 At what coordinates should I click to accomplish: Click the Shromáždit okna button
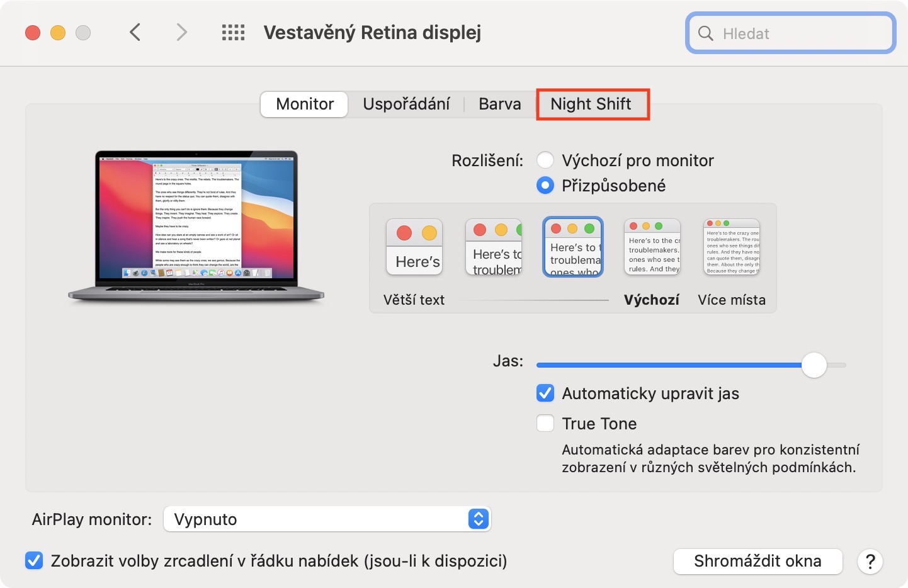point(758,561)
